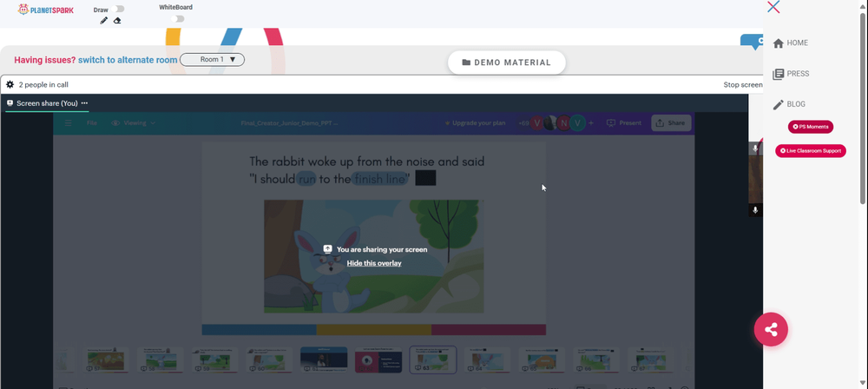Click the Canva Present button
The width and height of the screenshot is (868, 389).
tap(624, 123)
